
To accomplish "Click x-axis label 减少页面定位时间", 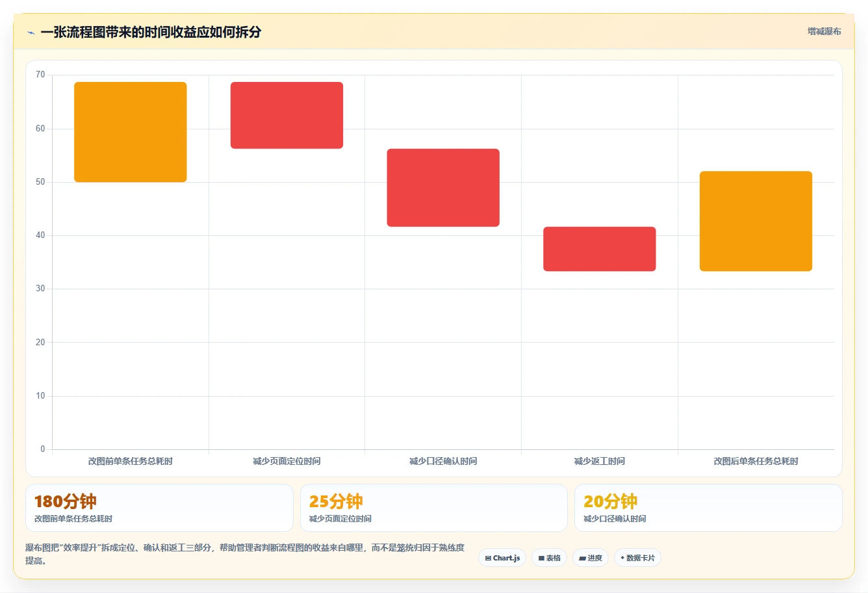I will click(x=287, y=461).
